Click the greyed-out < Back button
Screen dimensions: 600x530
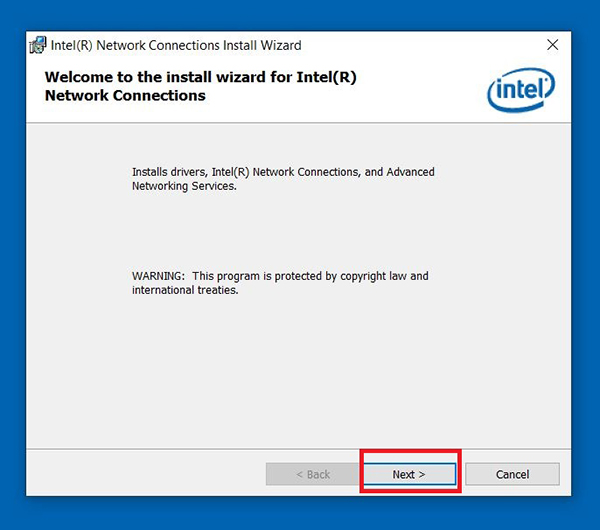(313, 474)
